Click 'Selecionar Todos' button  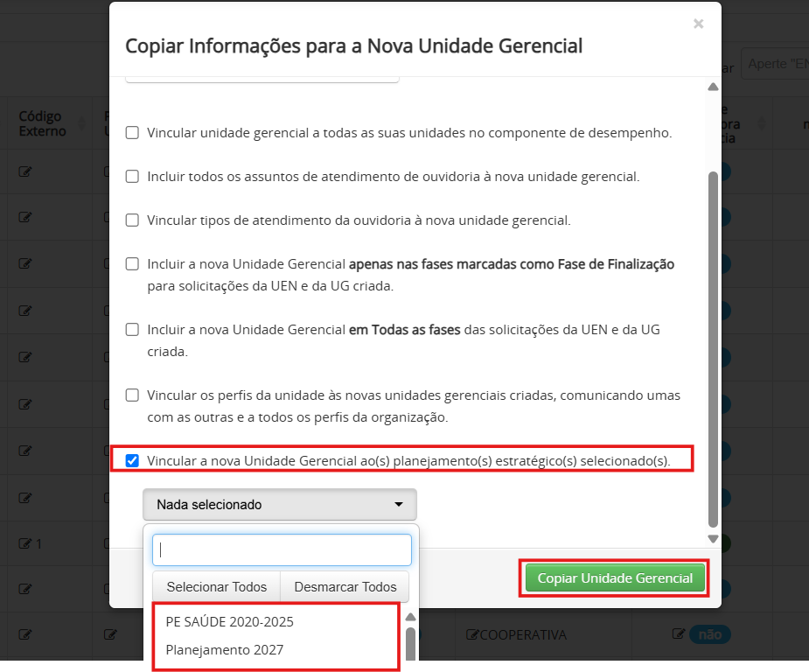(x=217, y=587)
